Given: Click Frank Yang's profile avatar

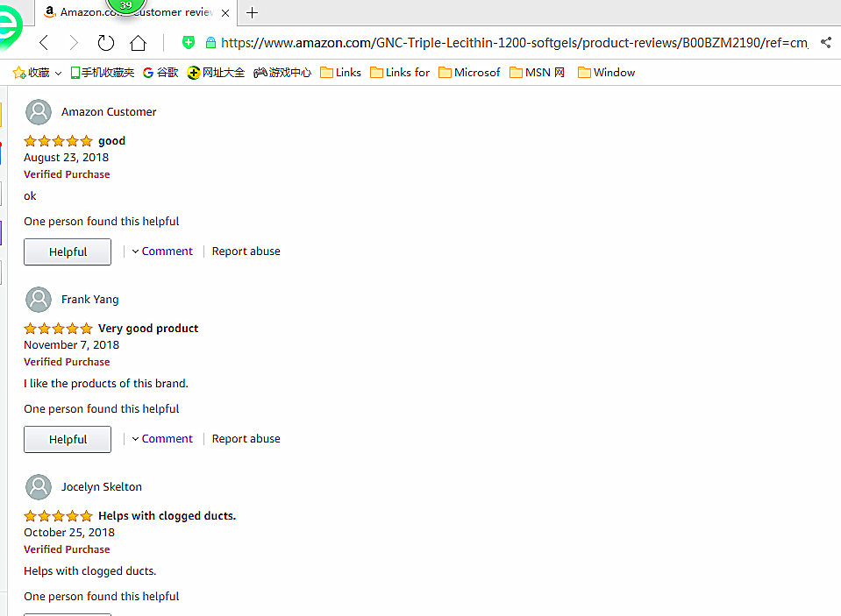Looking at the screenshot, I should pyautogui.click(x=39, y=300).
